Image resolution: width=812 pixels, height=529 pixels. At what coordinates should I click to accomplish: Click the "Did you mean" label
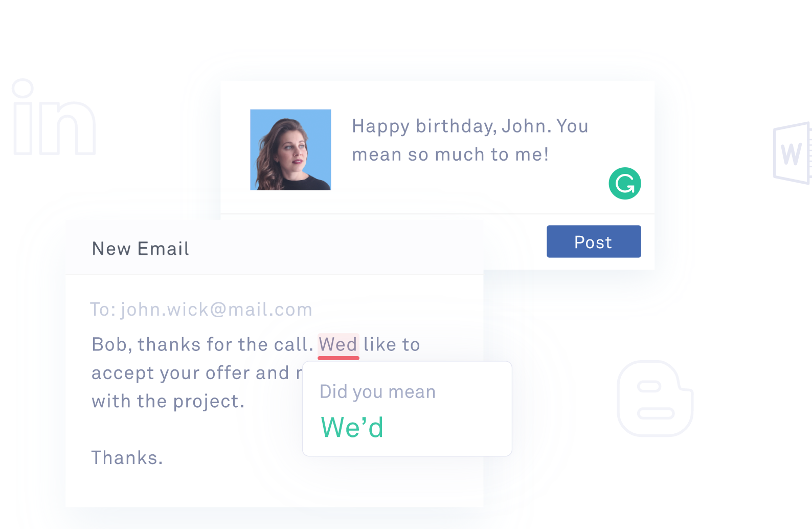click(x=377, y=392)
